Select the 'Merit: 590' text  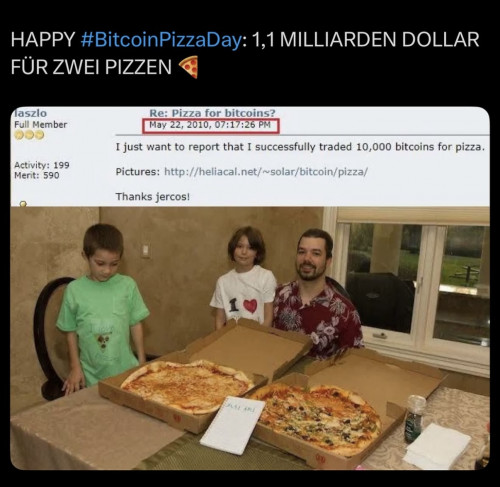[37, 175]
